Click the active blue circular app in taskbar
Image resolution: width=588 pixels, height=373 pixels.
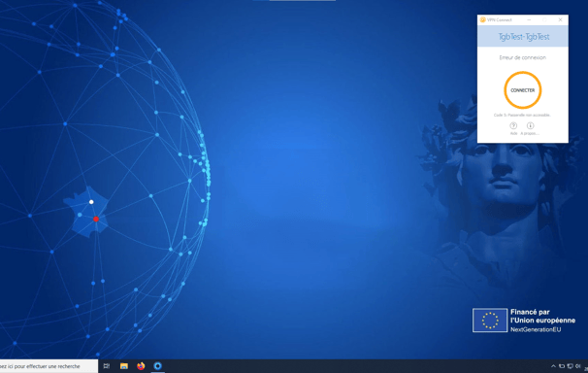(158, 366)
